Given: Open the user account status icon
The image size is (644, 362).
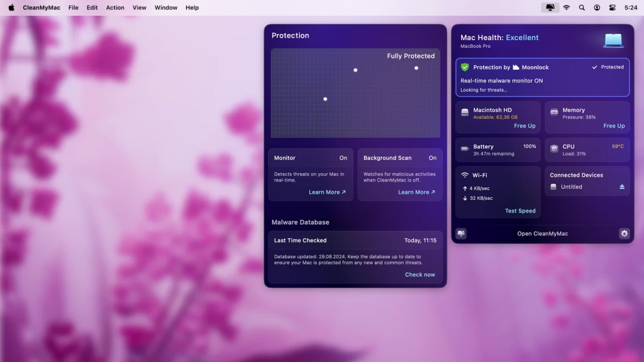Looking at the screenshot, I should point(597,8).
